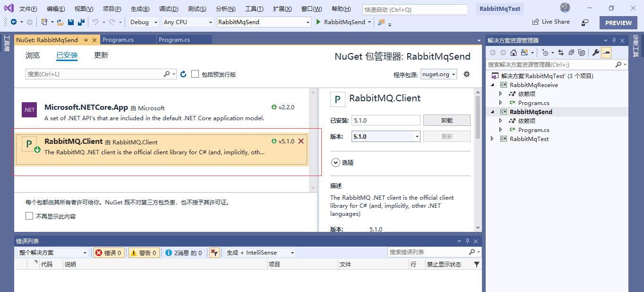Toggle the Errors 0 filter button

click(109, 253)
